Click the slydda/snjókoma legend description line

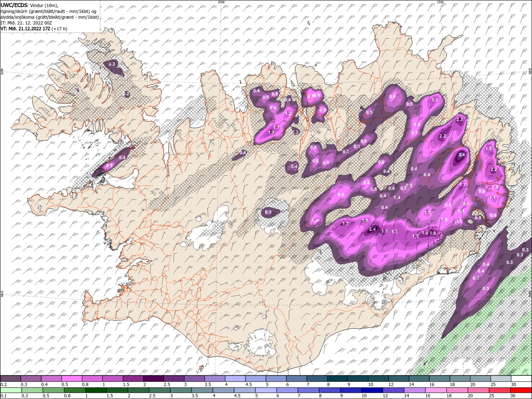tap(49, 17)
